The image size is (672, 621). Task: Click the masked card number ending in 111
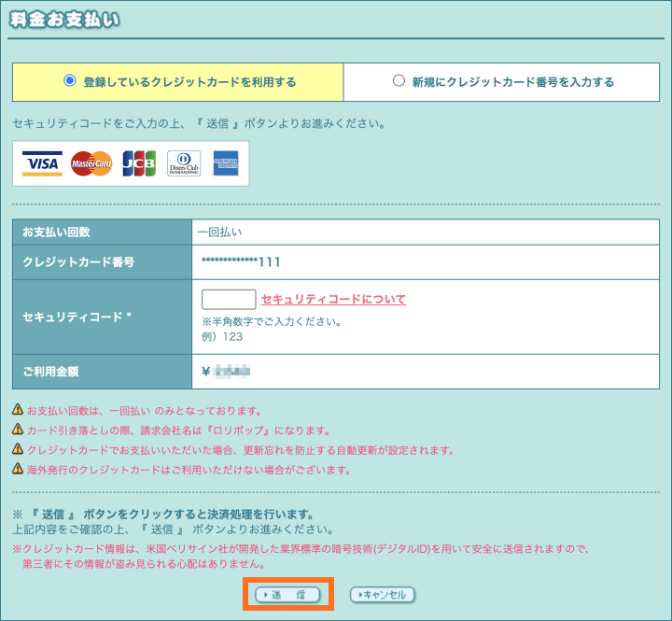241,262
